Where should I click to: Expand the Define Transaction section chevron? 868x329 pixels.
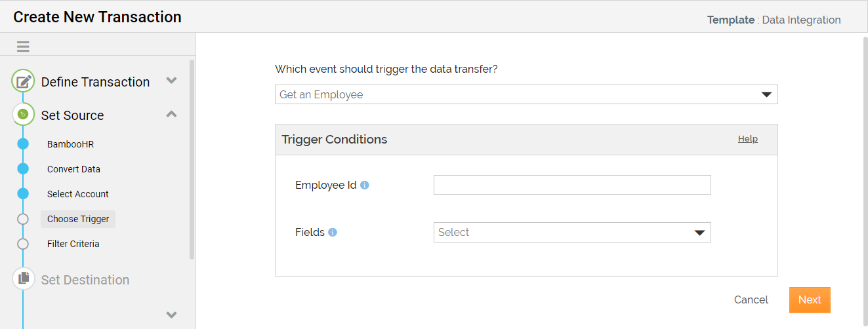tap(171, 81)
